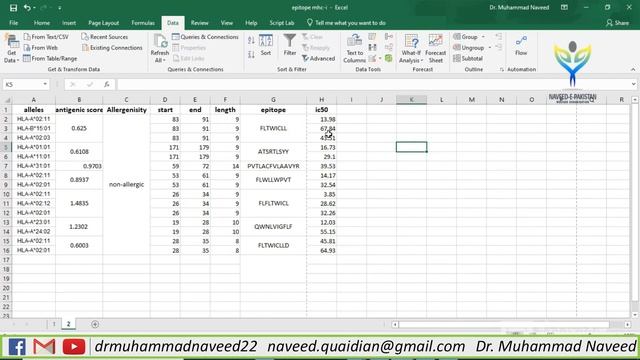Open What-If Analysis menu
The image size is (640, 360).
pyautogui.click(x=411, y=49)
